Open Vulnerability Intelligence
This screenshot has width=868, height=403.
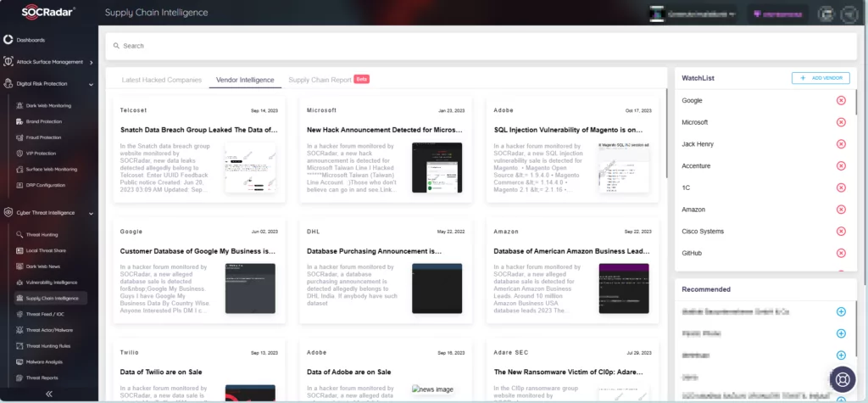pos(51,283)
